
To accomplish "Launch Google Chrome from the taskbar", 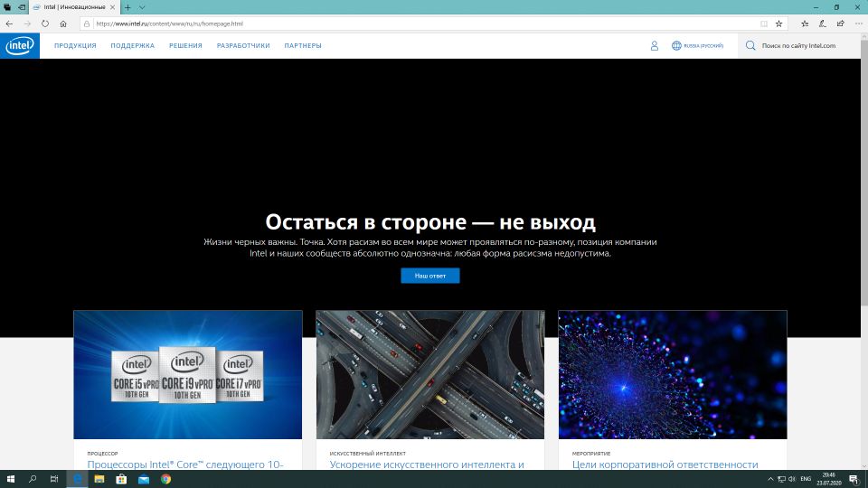I will tap(165, 479).
